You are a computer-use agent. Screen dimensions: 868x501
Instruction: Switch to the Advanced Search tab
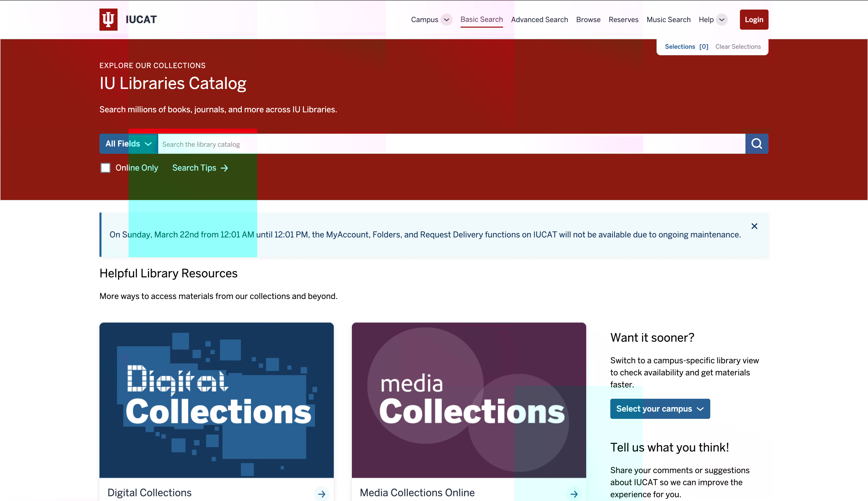tap(539, 20)
